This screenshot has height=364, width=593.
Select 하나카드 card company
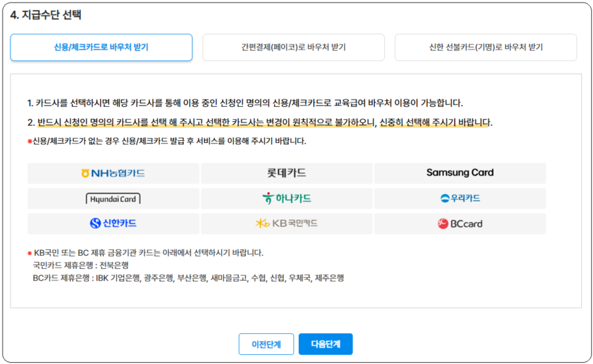(287, 199)
